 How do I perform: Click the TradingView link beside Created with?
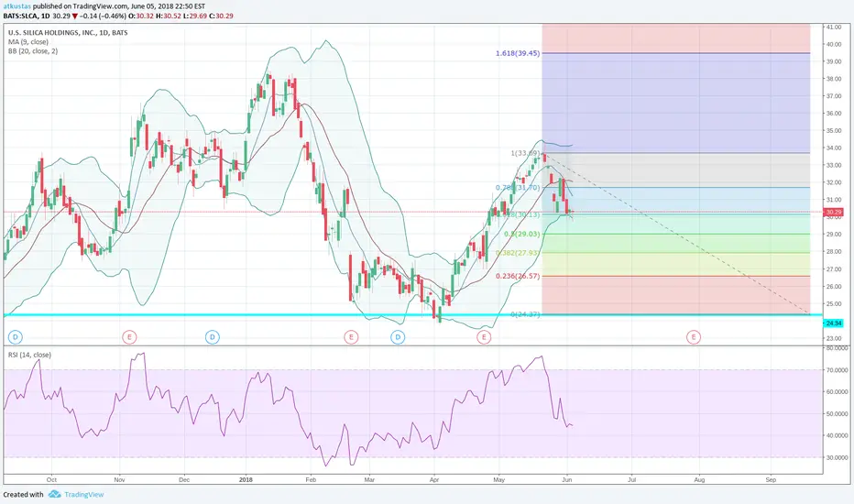click(84, 494)
